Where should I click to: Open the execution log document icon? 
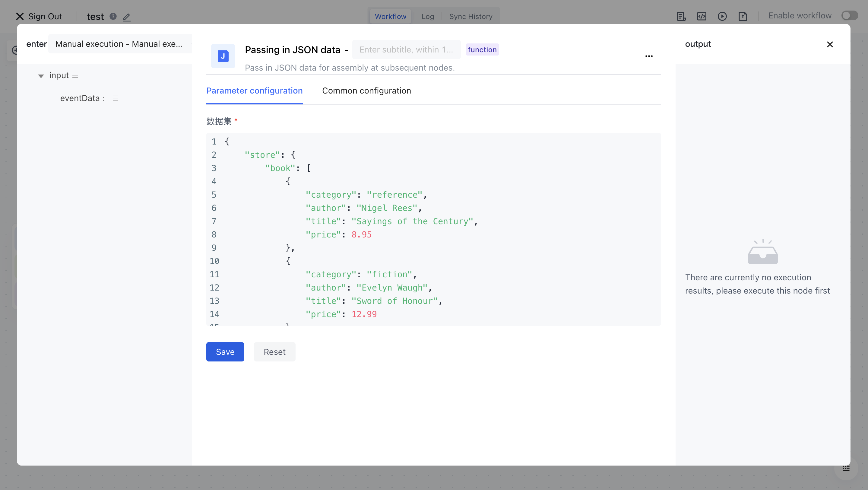pyautogui.click(x=681, y=16)
